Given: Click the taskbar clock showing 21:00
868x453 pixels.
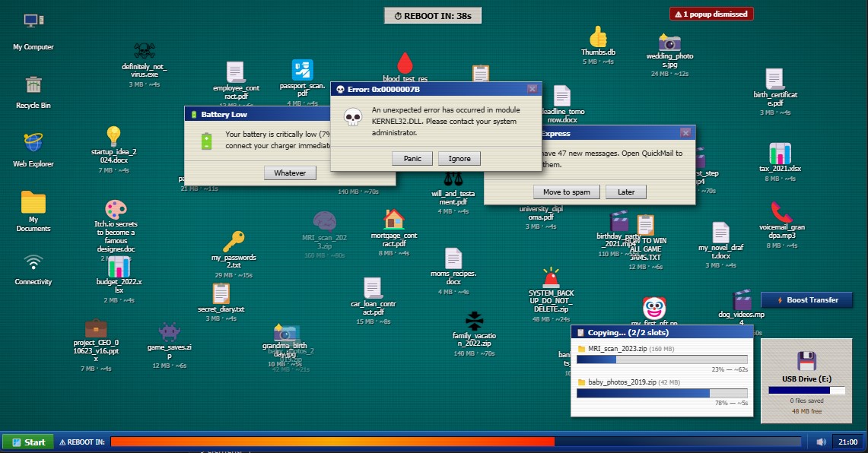Looking at the screenshot, I should tap(847, 442).
